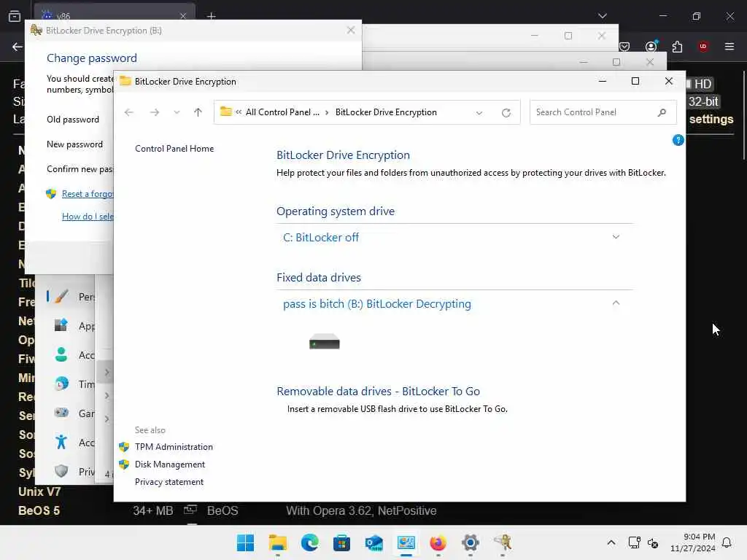Open the list all tabs dropdown
This screenshot has height=560, width=747.
[602, 16]
